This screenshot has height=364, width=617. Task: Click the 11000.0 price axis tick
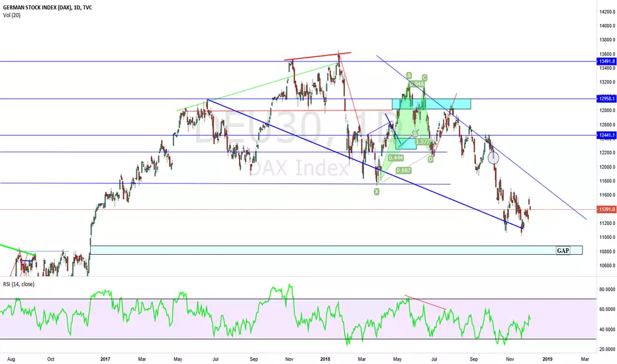(x=607, y=238)
